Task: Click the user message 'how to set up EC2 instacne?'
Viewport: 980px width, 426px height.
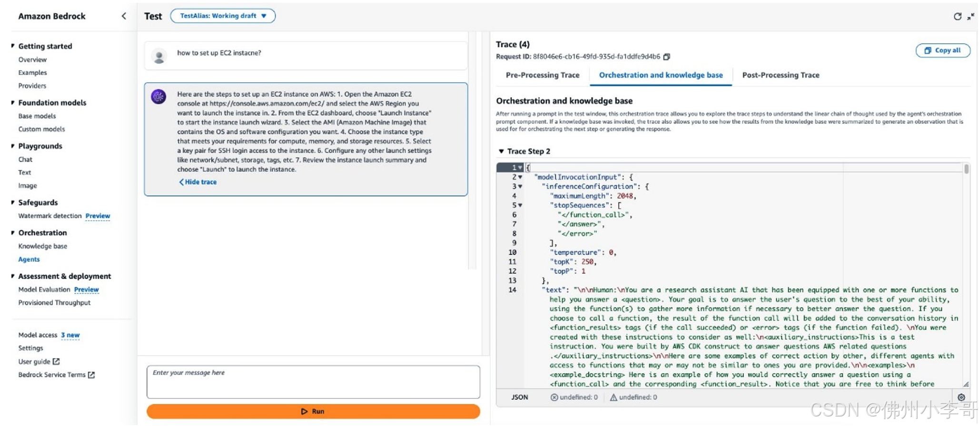Action: [219, 53]
